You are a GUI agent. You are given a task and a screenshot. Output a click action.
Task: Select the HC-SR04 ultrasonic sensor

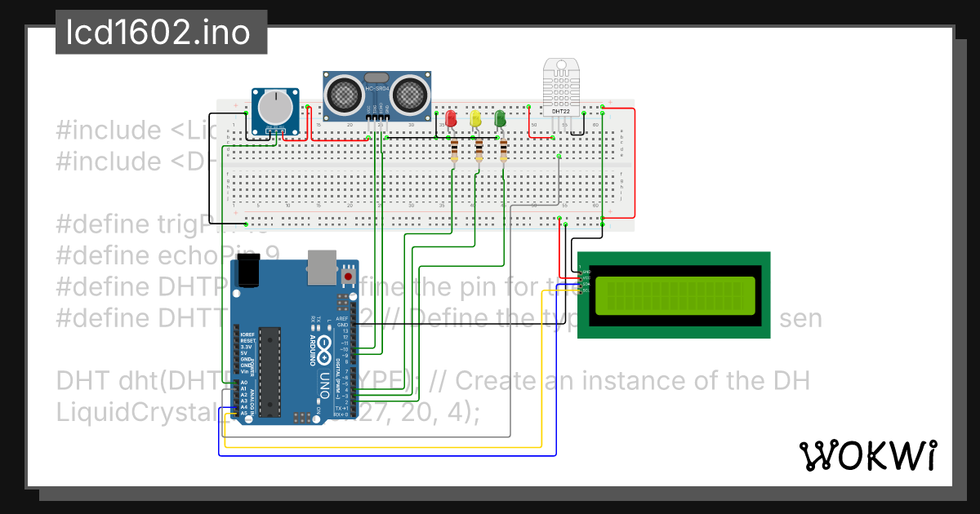[x=376, y=95]
